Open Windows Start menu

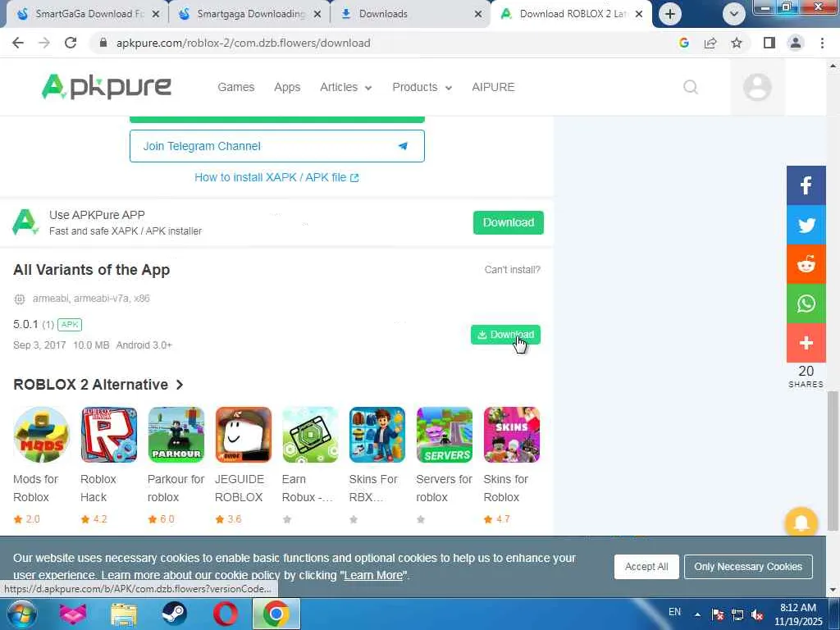21,614
